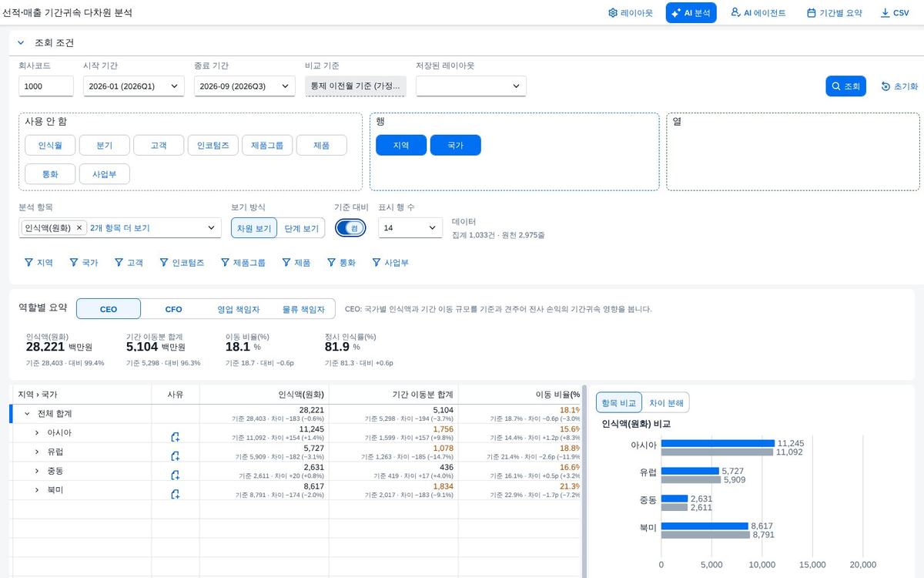The image size is (924, 578).
Task: Click the 비교 기준 field
Action: [x=356, y=86]
